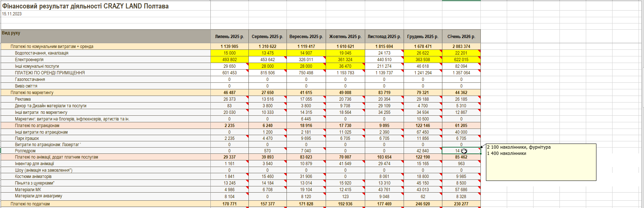Click cell 31 906 in Костюми аніматорів row
The image size is (644, 208).
click(306, 177)
